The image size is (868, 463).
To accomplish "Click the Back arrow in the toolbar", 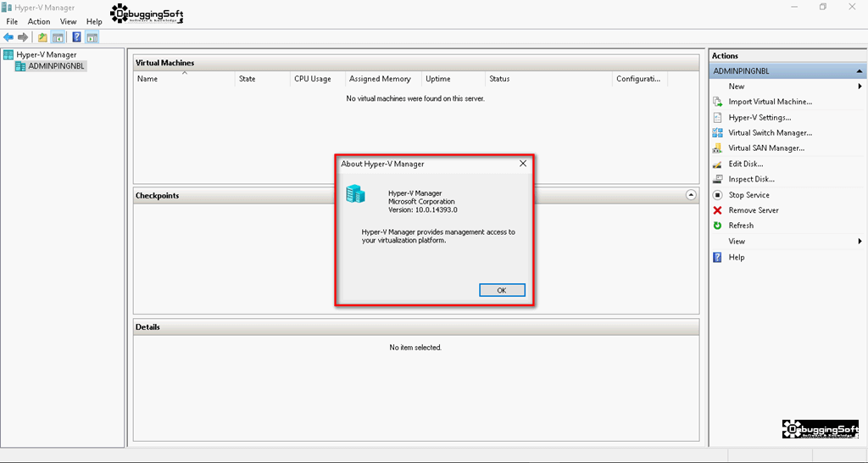I will pyautogui.click(x=8, y=37).
